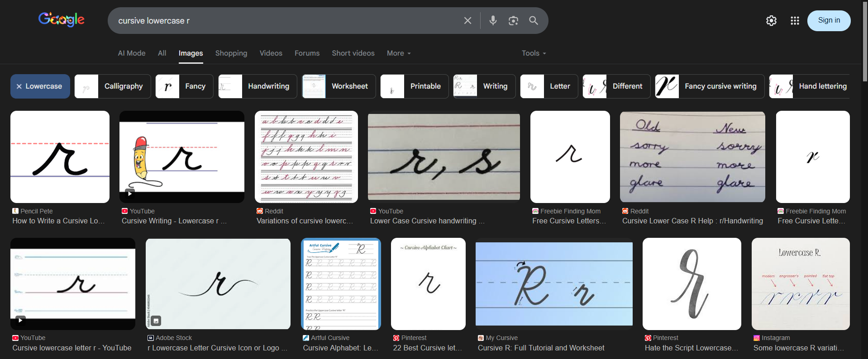Open the Google apps grid
868x359 pixels.
tap(795, 21)
